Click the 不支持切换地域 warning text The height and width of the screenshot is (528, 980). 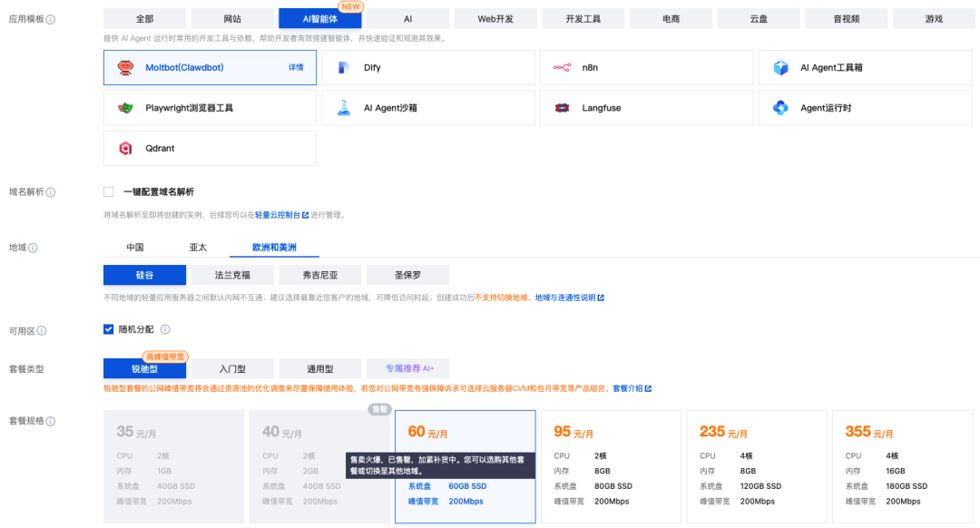click(501, 298)
